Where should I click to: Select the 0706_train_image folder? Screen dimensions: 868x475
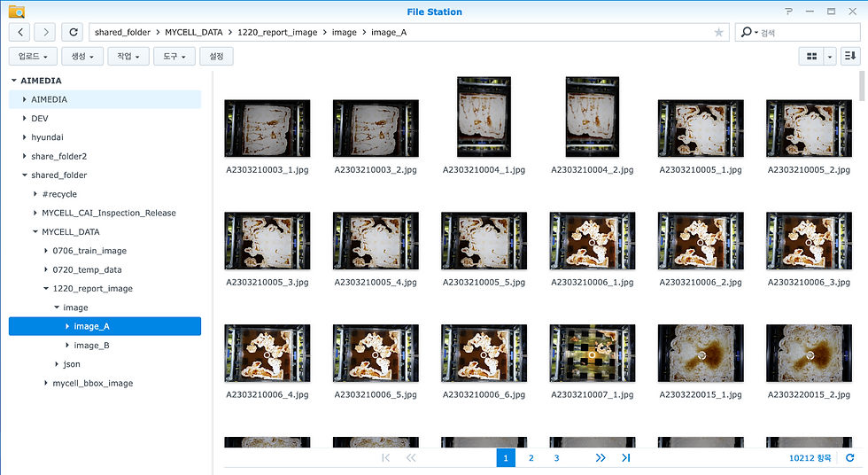click(x=89, y=250)
